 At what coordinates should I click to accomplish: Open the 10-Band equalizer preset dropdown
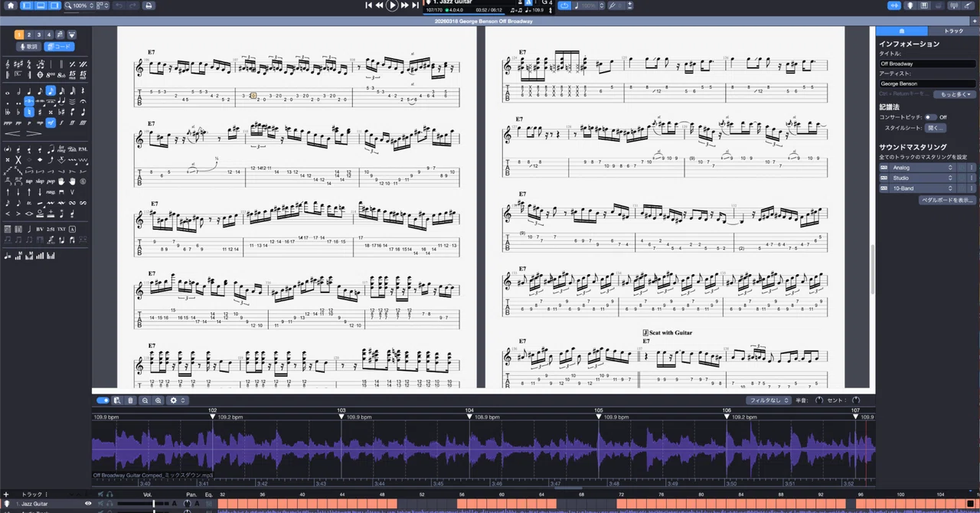click(x=923, y=188)
